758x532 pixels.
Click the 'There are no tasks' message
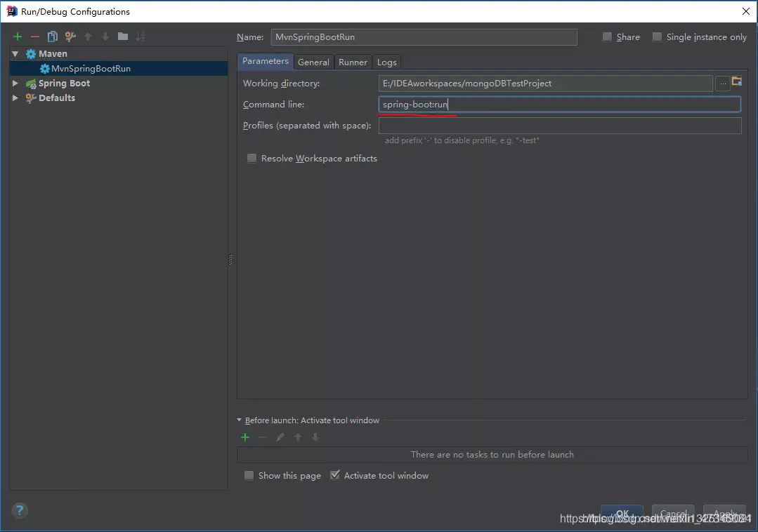492,455
